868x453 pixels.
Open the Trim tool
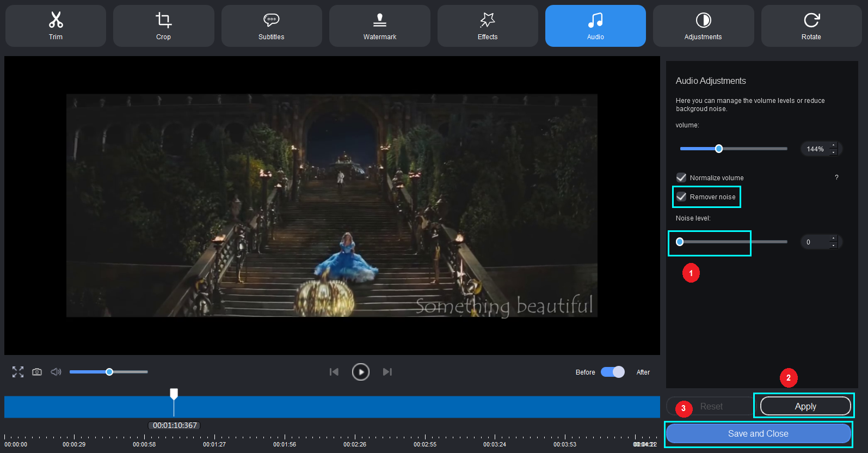pyautogui.click(x=56, y=26)
